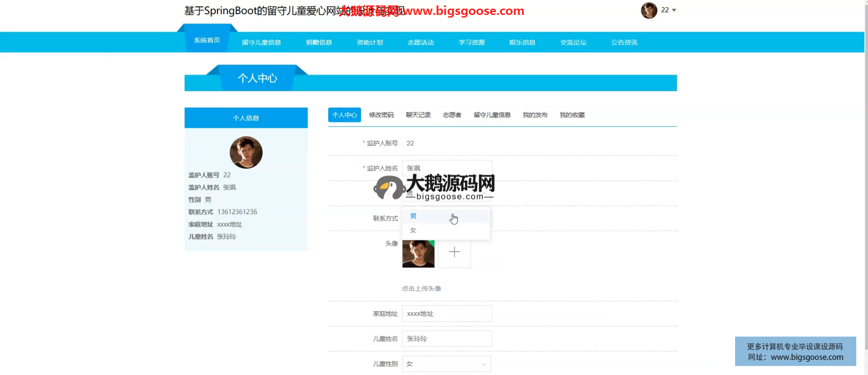The height and width of the screenshot is (375, 868).
Task: Open 我的收藏 tab
Action: point(572,115)
